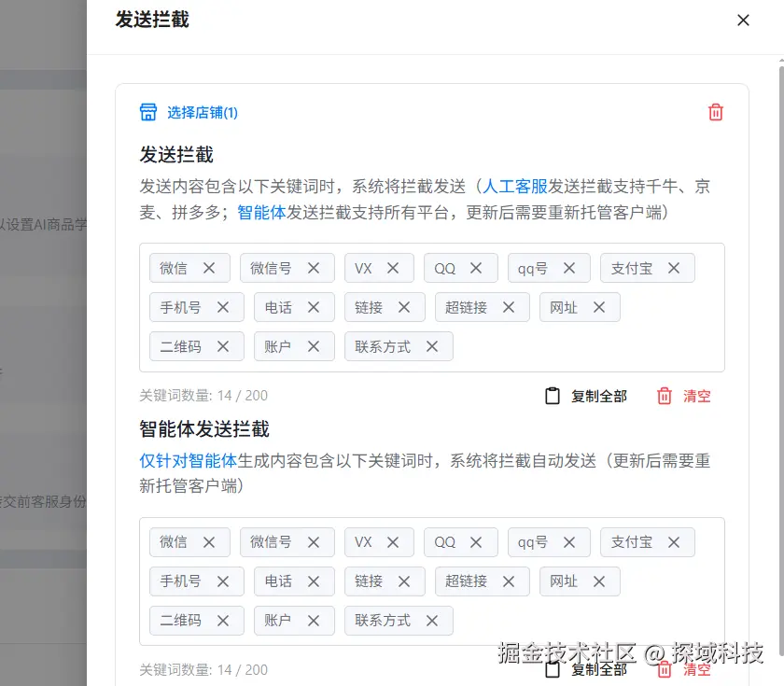Click the clipboard icon in 智能体发送拦截 section footer
Viewport: 784px width, 686px height.
point(552,669)
